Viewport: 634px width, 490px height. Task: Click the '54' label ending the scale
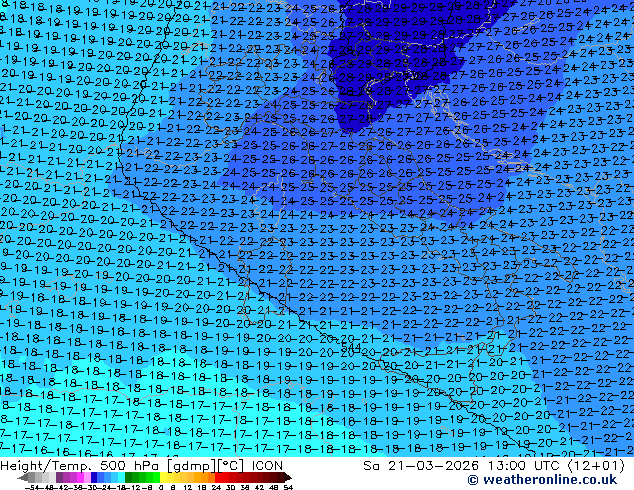click(x=288, y=487)
